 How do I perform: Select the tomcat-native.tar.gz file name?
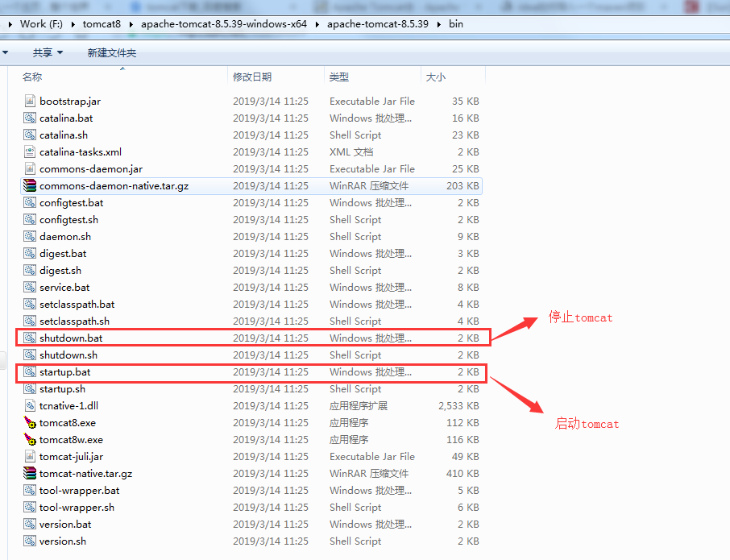tap(85, 474)
